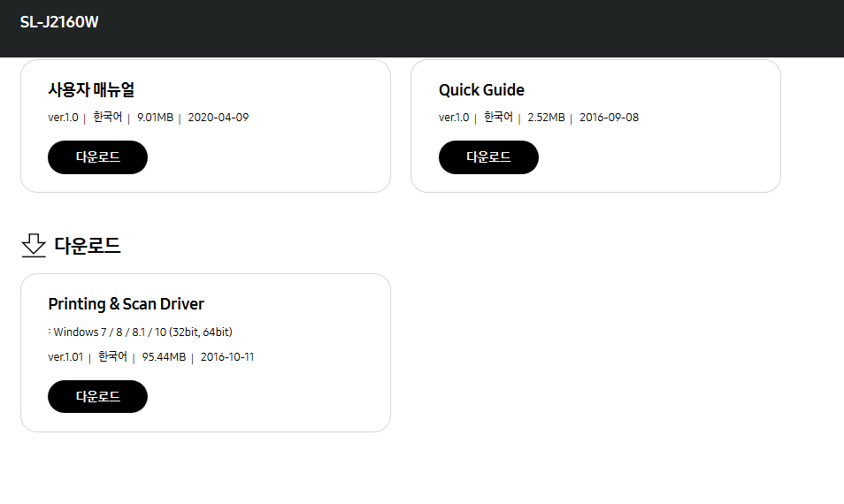Click the download arrow icon beside 다운로드 heading

tap(34, 245)
